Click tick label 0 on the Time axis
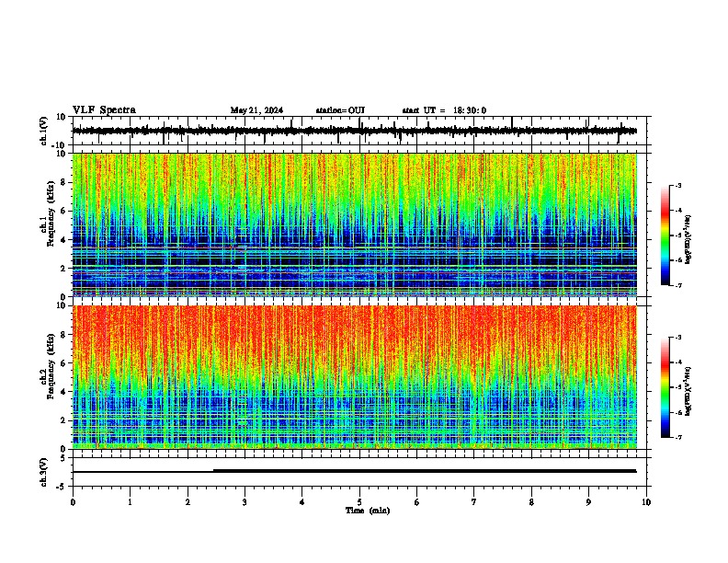The height and width of the screenshot is (563, 728). pos(73,502)
